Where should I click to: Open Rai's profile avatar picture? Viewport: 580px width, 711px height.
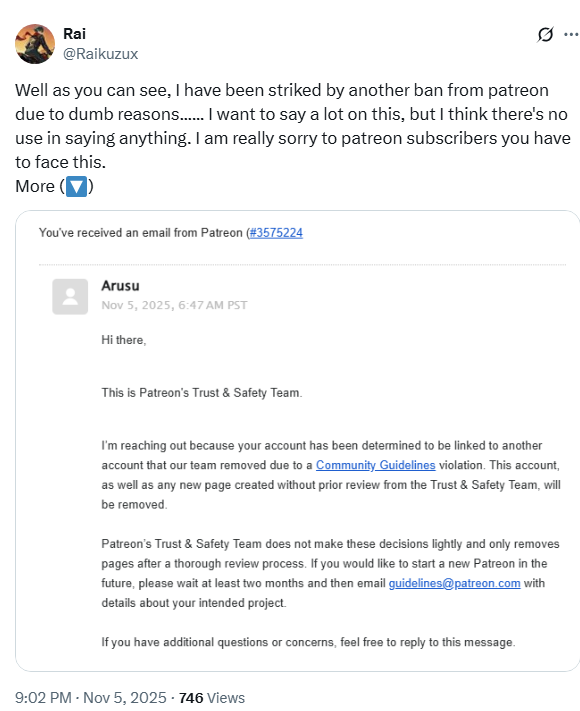pos(35,44)
